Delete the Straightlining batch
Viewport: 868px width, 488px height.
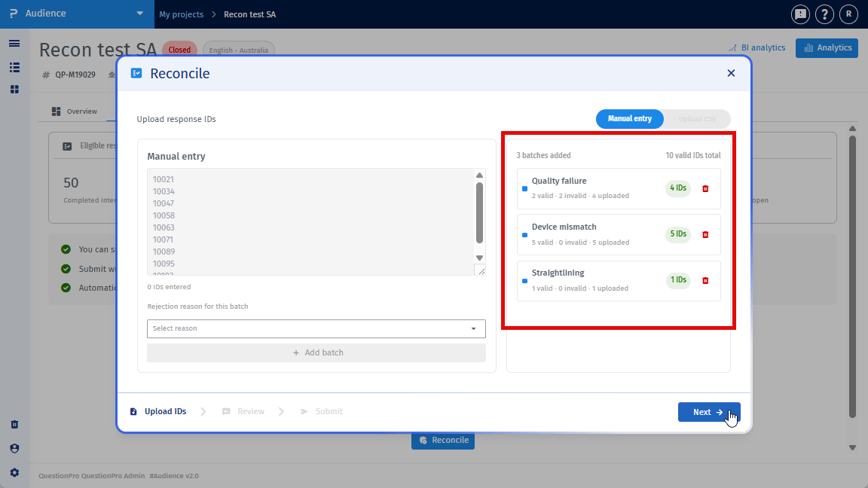tap(705, 280)
